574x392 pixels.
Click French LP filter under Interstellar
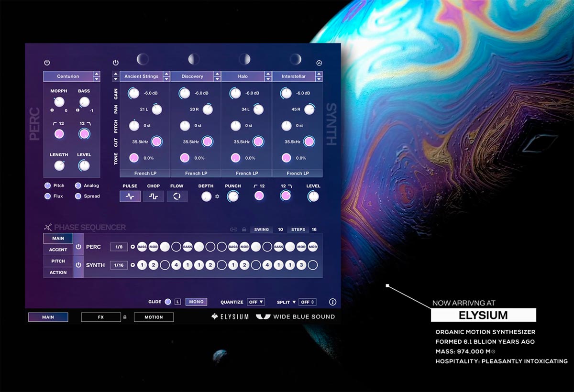[x=298, y=173]
